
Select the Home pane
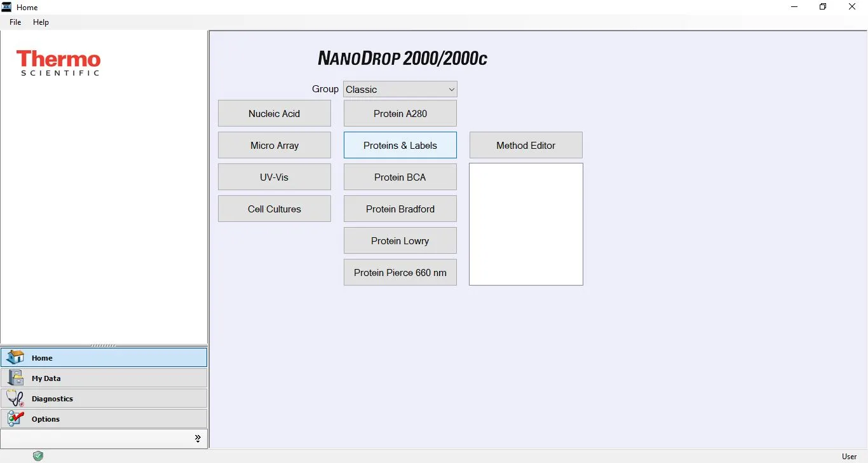point(104,357)
